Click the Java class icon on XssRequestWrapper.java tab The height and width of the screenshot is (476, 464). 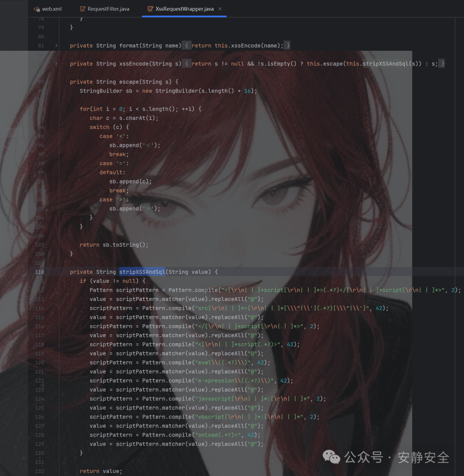(x=150, y=9)
